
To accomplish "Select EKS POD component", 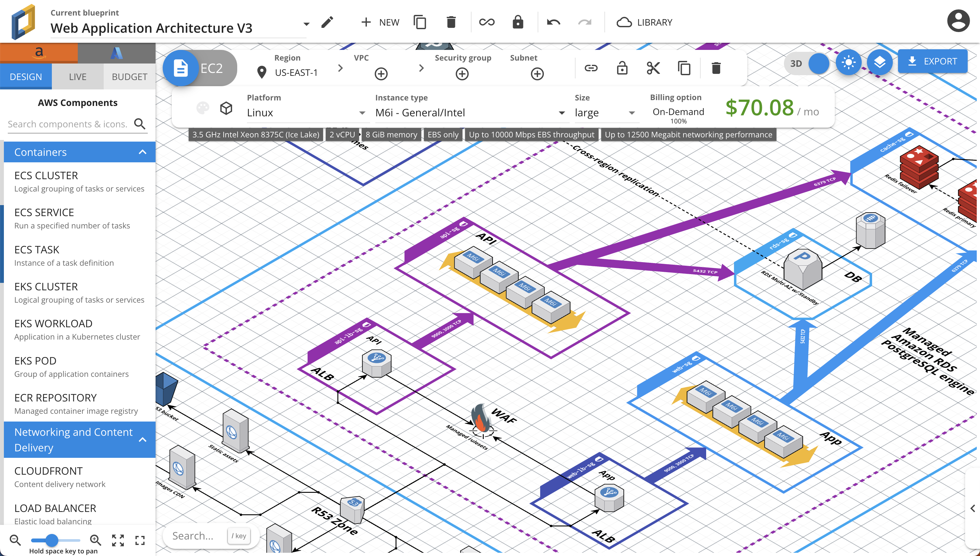I will pyautogui.click(x=79, y=366).
